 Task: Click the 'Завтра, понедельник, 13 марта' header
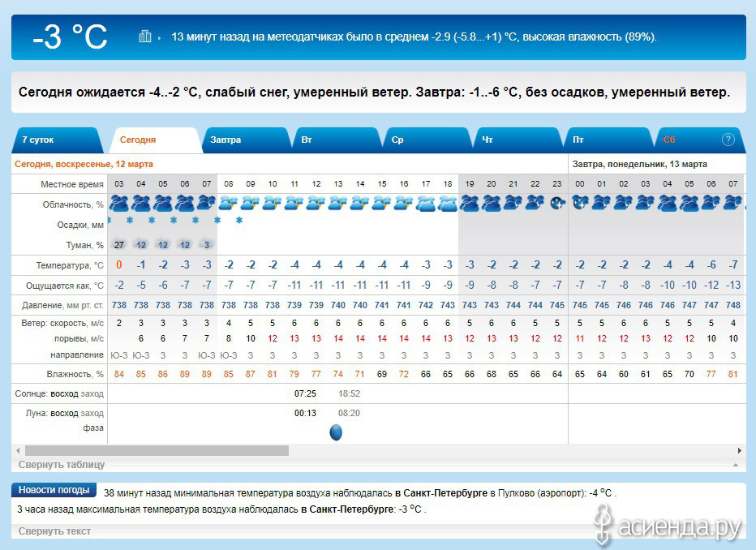tap(640, 164)
